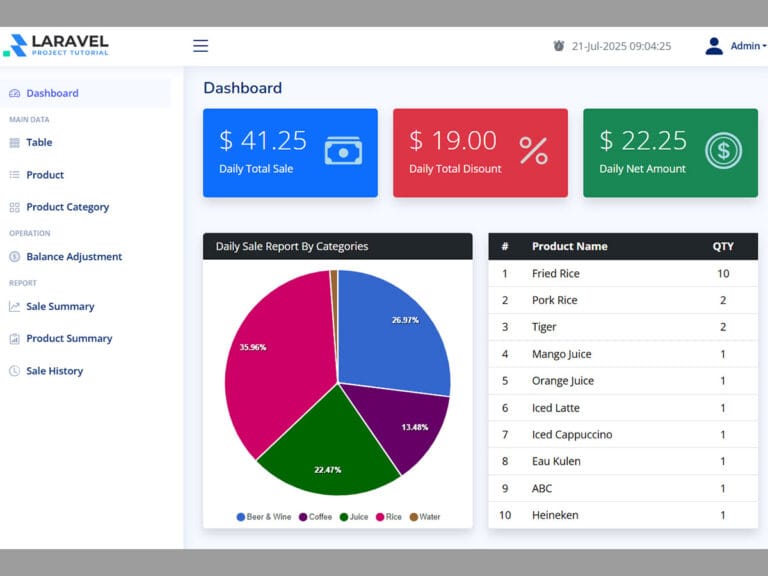Open the Admin dropdown menu
768x576 pixels.
(747, 46)
